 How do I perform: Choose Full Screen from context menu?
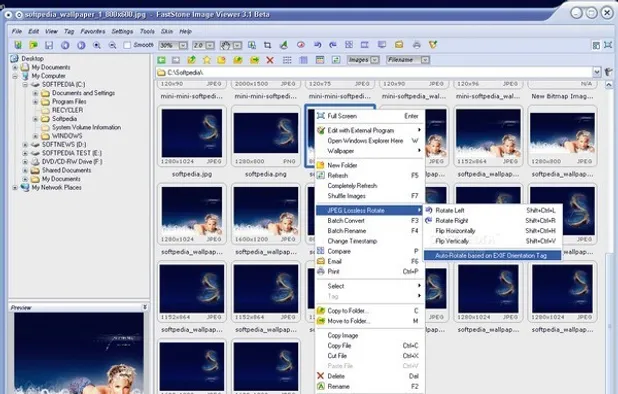click(x=370, y=116)
